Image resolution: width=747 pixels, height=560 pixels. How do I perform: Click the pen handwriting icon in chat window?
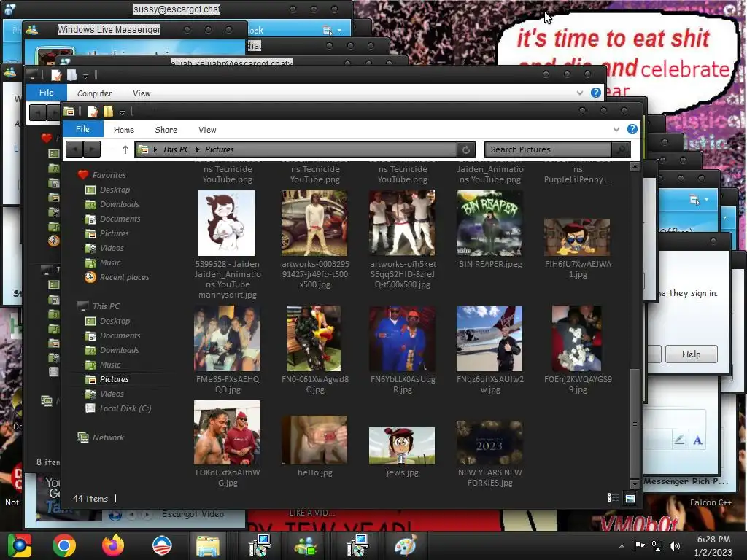[x=680, y=440]
